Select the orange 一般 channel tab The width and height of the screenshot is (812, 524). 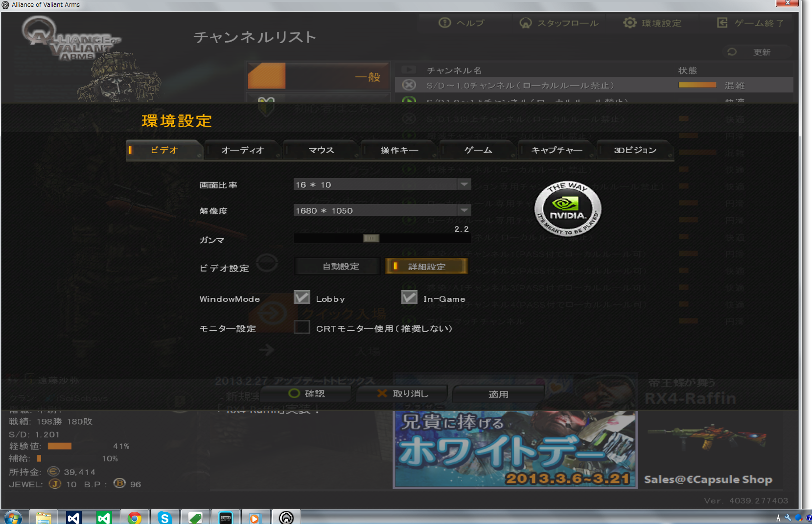tap(318, 76)
